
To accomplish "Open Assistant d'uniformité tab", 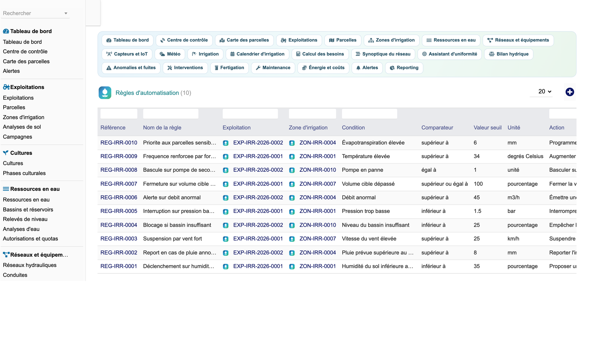I will pyautogui.click(x=450, y=54).
